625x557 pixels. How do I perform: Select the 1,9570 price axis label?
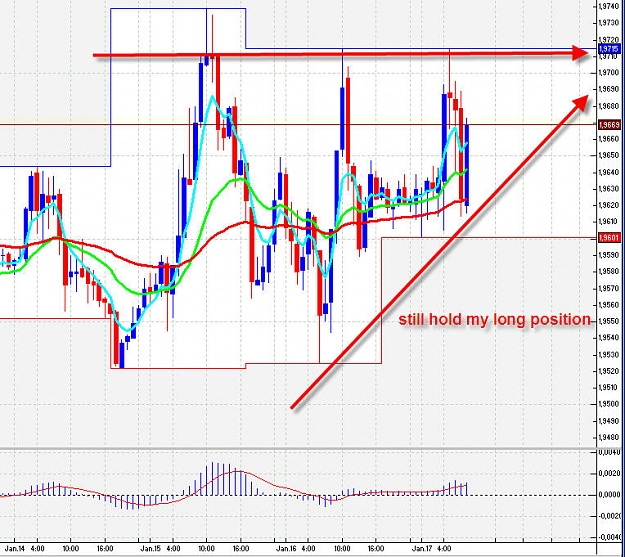pos(610,288)
